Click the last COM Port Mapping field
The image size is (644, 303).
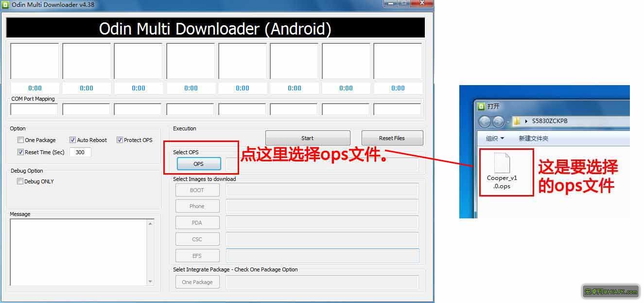[397, 109]
